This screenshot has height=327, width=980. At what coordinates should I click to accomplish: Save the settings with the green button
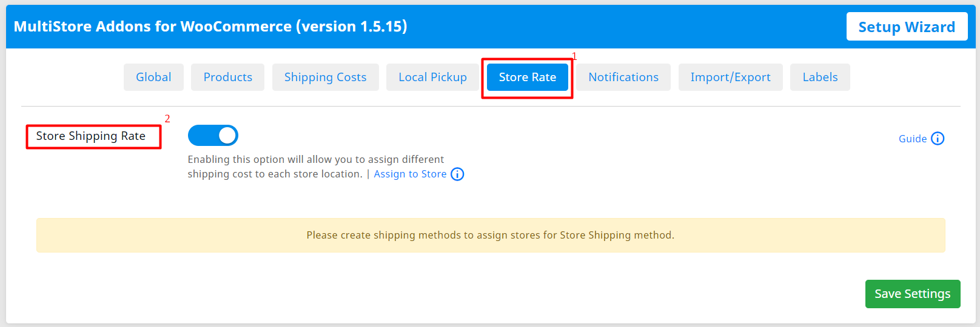coord(913,294)
